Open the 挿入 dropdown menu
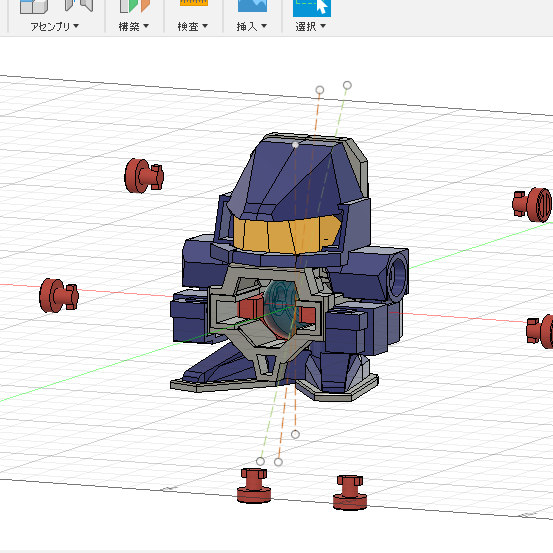Image resolution: width=553 pixels, height=553 pixels. point(251,26)
